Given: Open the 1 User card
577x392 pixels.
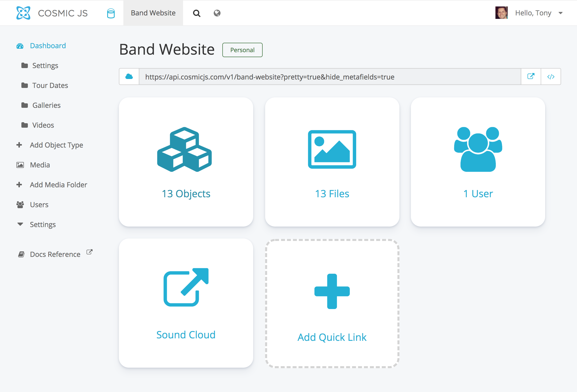Looking at the screenshot, I should 478,162.
